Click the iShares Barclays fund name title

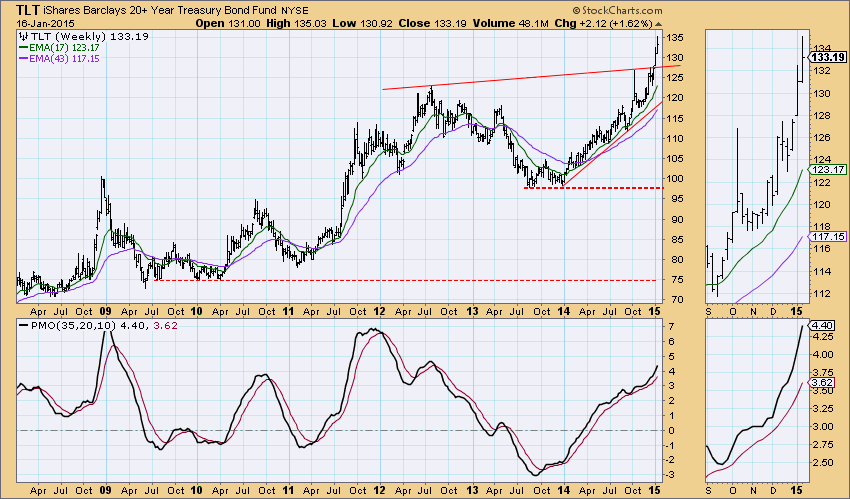click(x=161, y=10)
